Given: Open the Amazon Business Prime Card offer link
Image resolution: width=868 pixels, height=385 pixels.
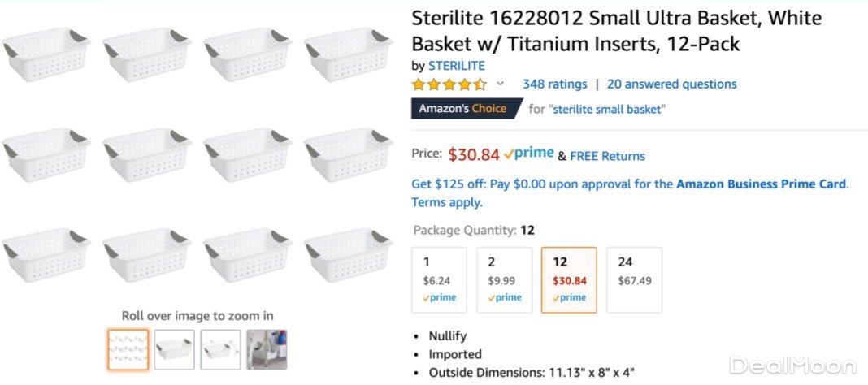Looking at the screenshot, I should coord(761,184).
